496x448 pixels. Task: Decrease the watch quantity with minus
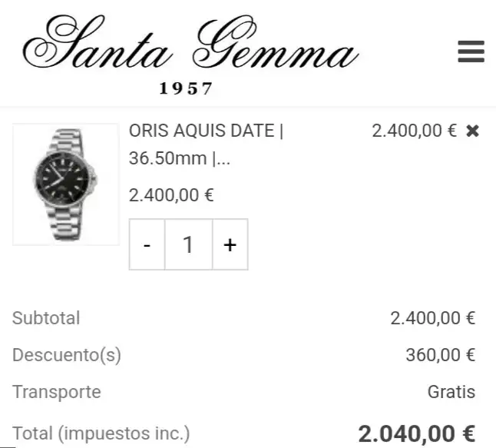[147, 245]
